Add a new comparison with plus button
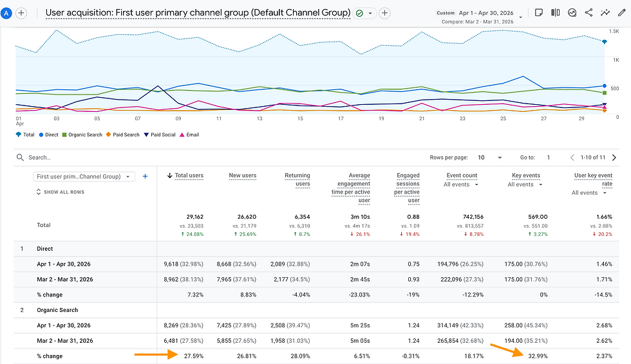 (21, 14)
